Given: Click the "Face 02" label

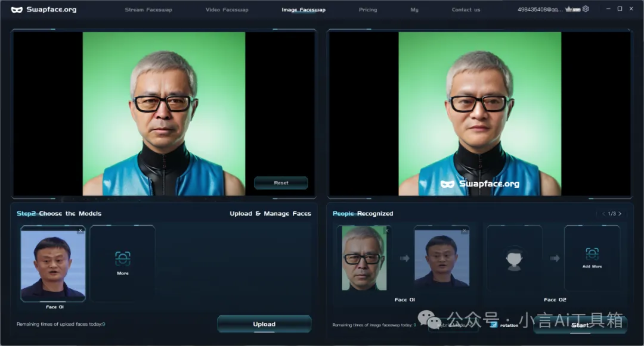Looking at the screenshot, I should (555, 300).
